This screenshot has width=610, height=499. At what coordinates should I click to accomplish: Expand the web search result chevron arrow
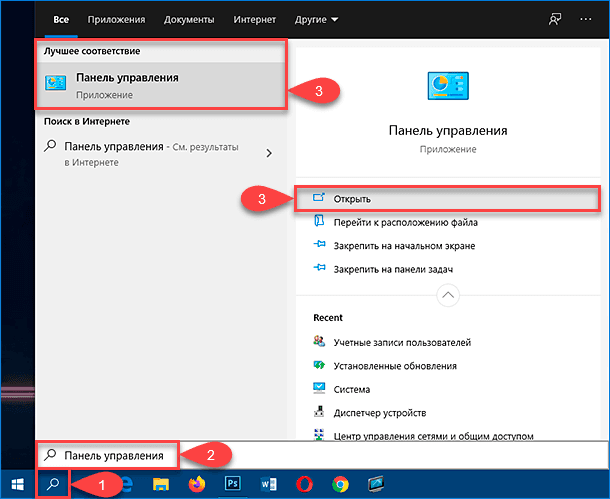269,153
